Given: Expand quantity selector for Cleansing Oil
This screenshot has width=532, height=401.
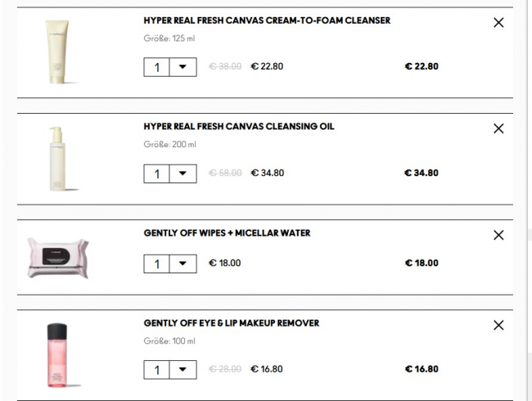Looking at the screenshot, I should coord(183,173).
